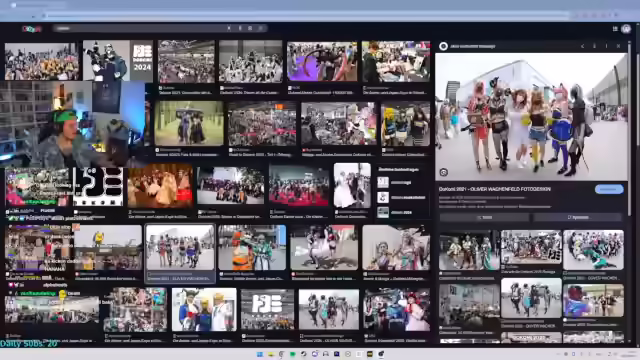
Task: Open three-dot more options in preview panel
Action: click(607, 46)
